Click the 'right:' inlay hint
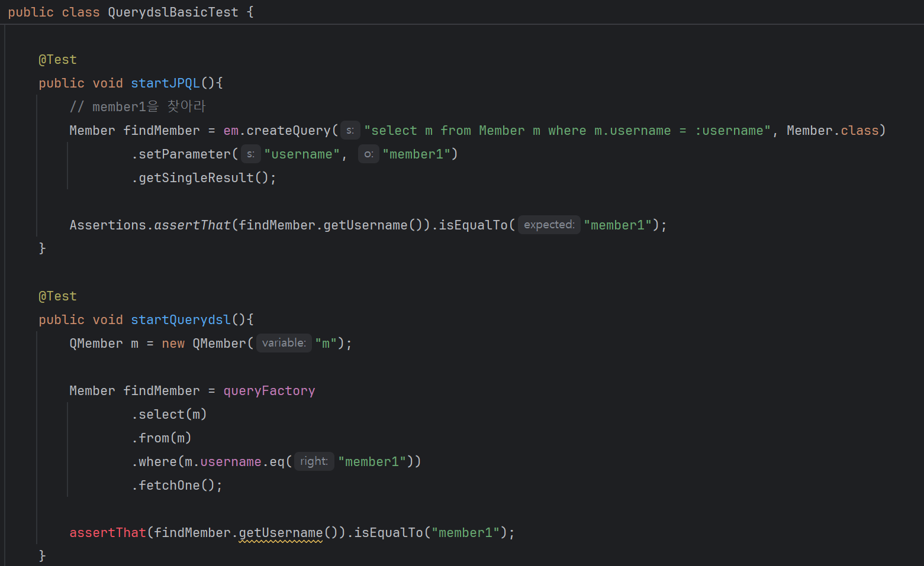This screenshot has width=924, height=566. 314,461
